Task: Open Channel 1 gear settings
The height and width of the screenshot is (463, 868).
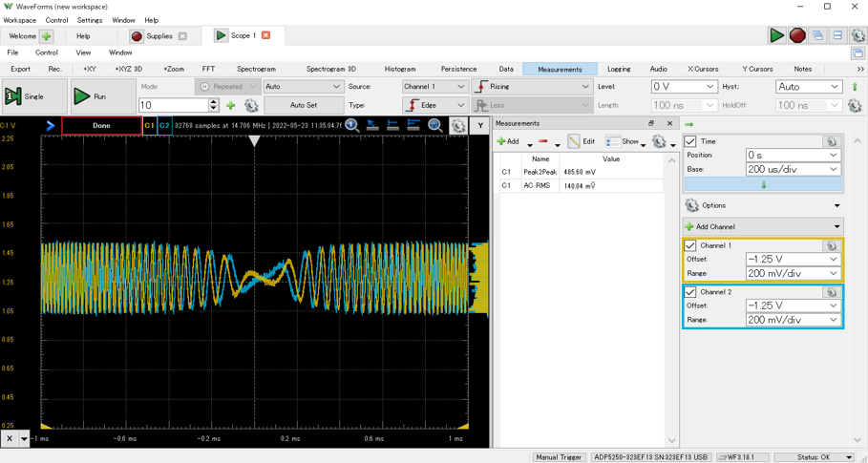Action: (831, 245)
